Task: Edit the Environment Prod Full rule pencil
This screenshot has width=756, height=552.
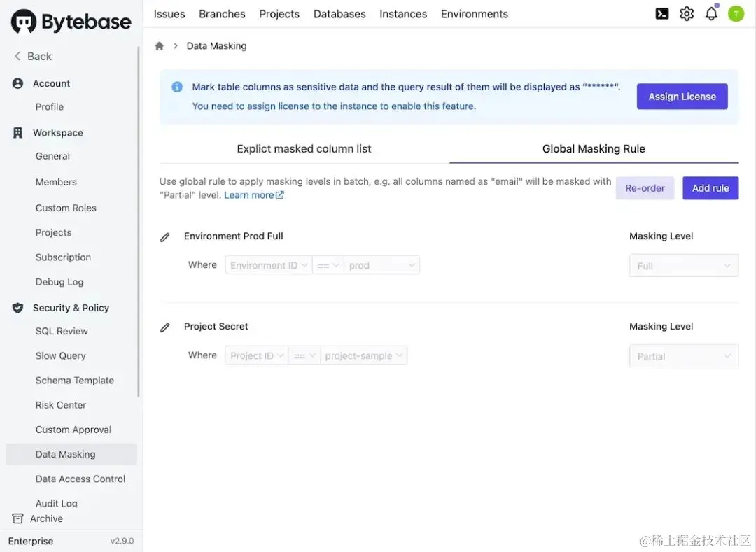Action: 165,237
